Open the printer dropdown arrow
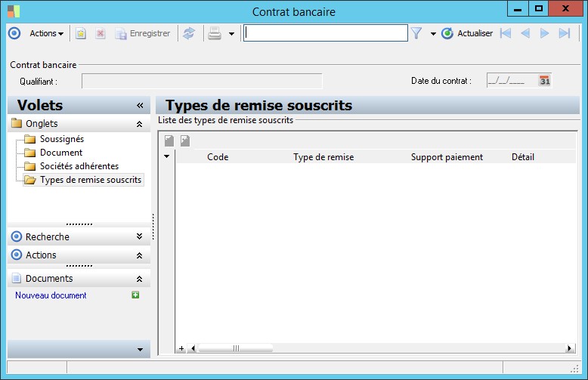This screenshot has height=380, width=588. point(231,34)
